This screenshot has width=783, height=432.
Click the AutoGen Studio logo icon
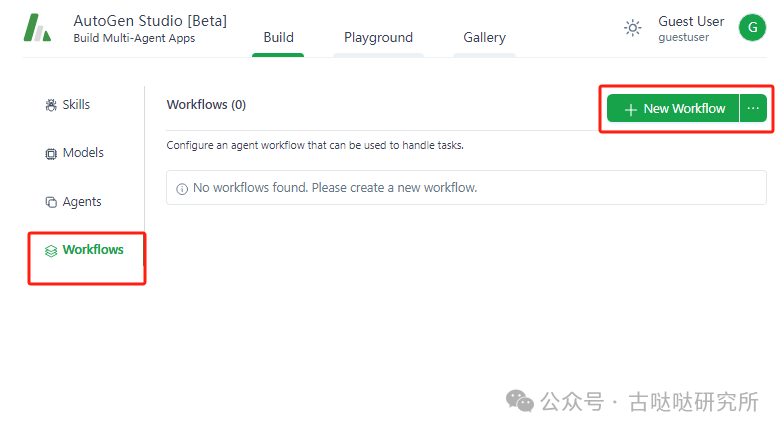point(37,29)
